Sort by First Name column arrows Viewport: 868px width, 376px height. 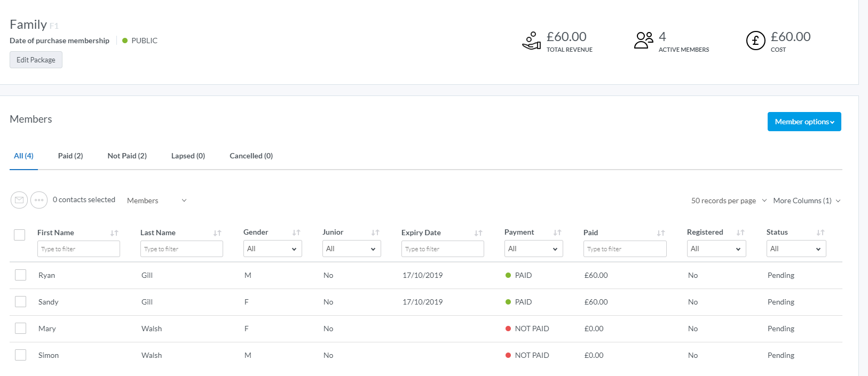pos(114,233)
